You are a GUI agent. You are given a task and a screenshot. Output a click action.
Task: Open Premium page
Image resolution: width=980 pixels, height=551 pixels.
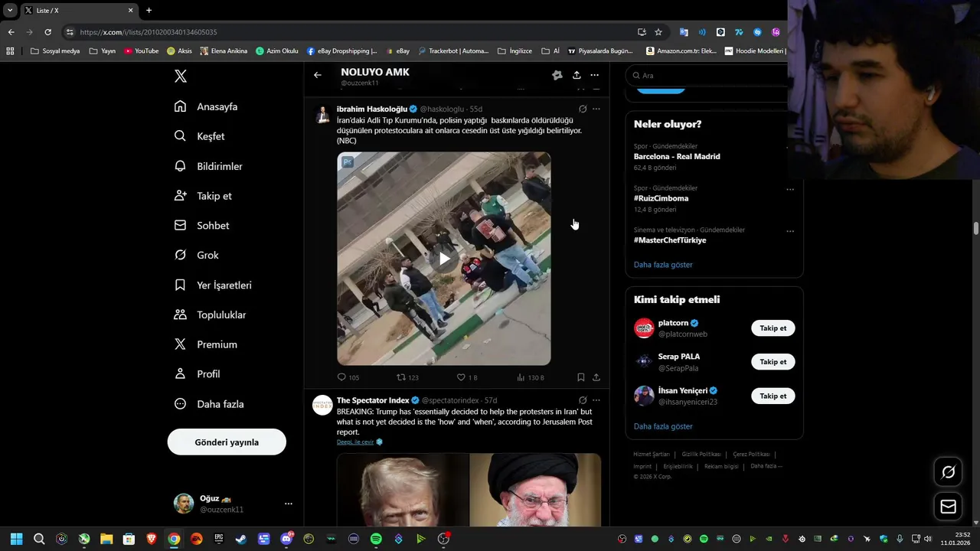click(x=206, y=344)
